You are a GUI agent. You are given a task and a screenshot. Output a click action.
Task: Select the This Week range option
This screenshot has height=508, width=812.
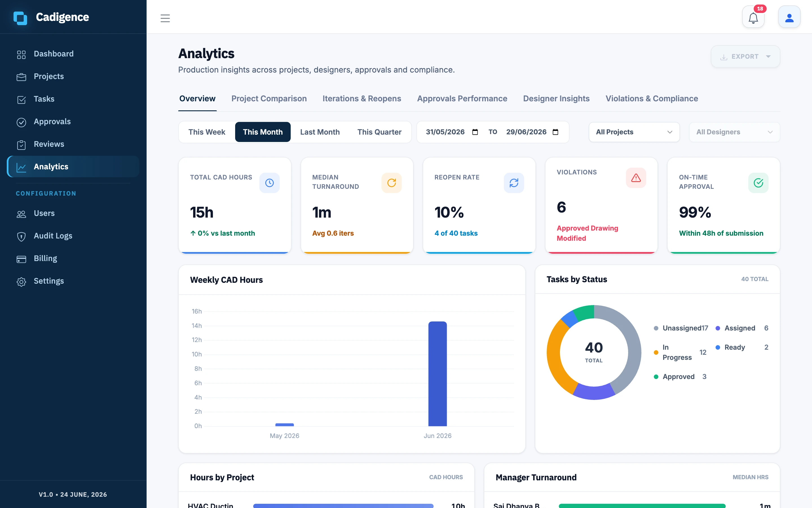pos(207,132)
